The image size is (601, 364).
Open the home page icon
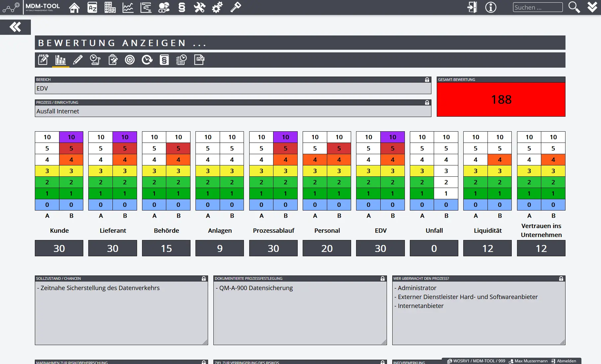click(74, 7)
